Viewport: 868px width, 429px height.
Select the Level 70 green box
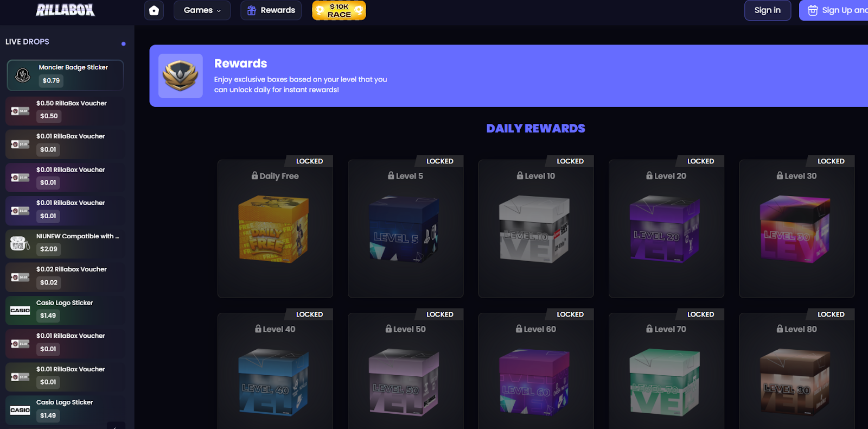[666, 371]
